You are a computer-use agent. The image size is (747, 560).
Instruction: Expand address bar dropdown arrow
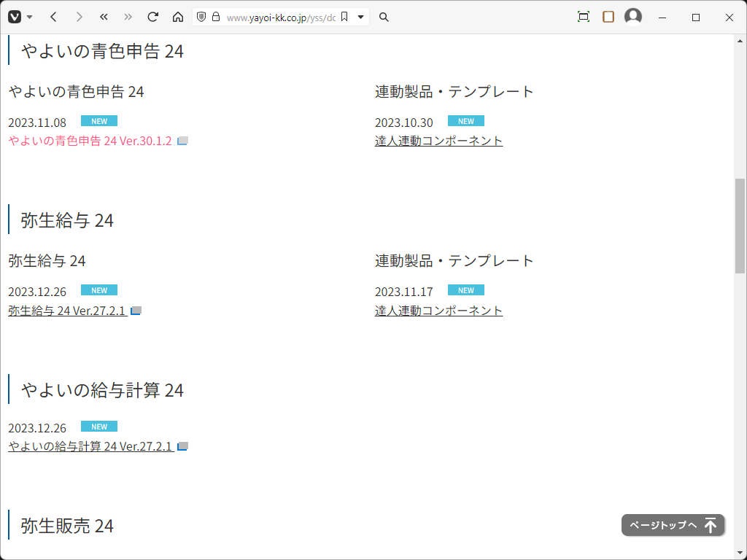pos(360,17)
